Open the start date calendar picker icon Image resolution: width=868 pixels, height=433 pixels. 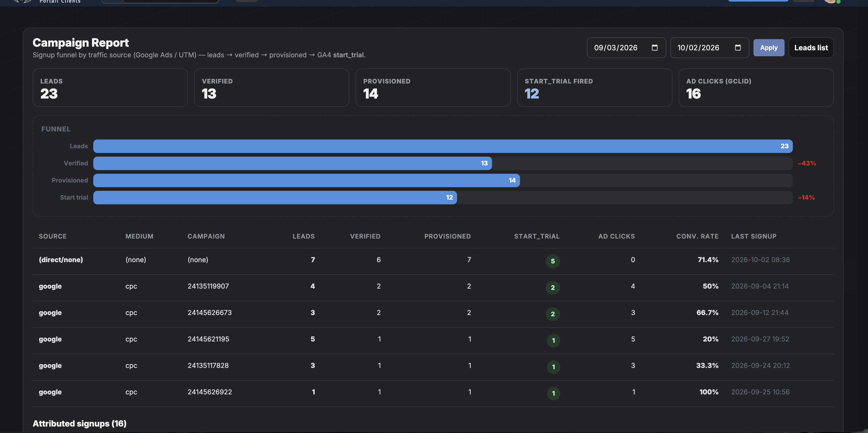pos(654,47)
